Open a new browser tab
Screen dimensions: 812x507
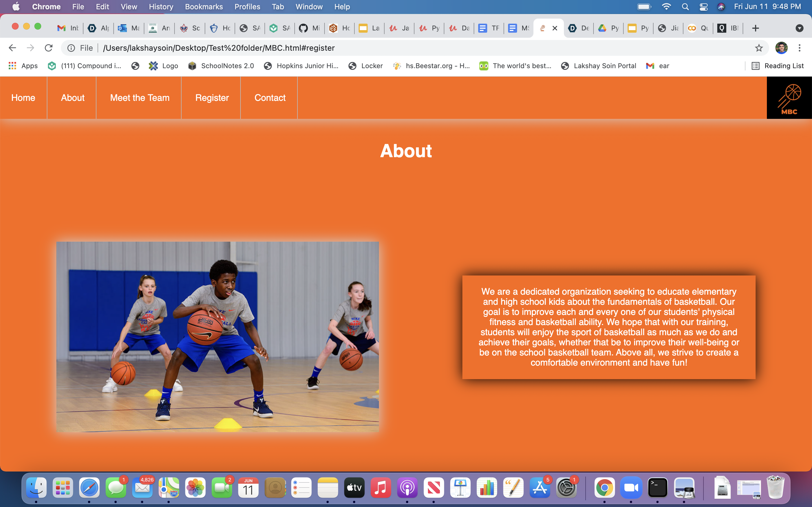[x=755, y=28]
